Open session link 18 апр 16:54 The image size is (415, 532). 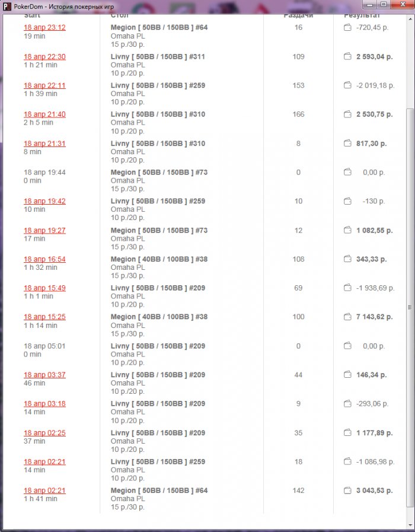[44, 259]
